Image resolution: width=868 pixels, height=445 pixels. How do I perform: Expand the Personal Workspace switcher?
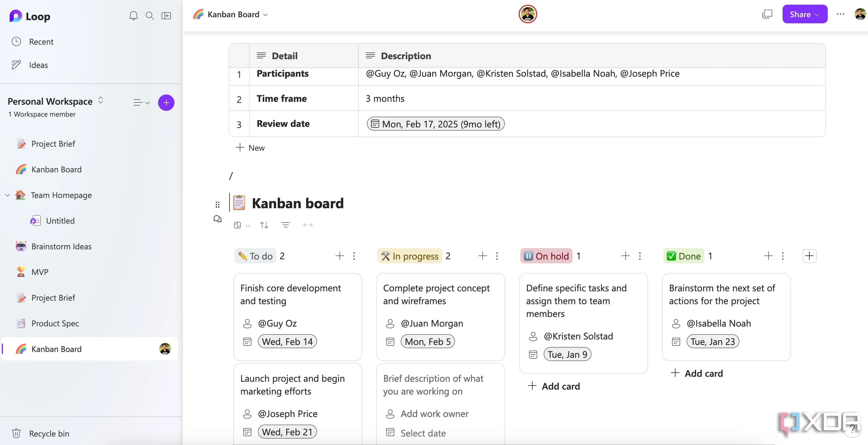click(x=100, y=100)
